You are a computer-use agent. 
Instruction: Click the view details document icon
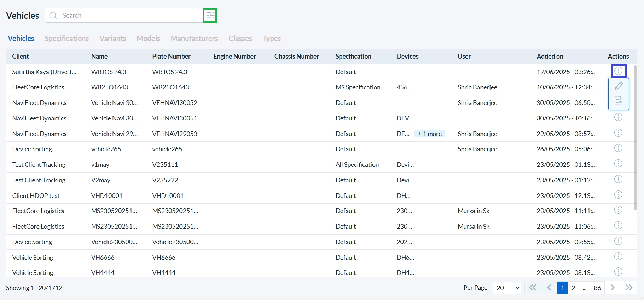619,101
